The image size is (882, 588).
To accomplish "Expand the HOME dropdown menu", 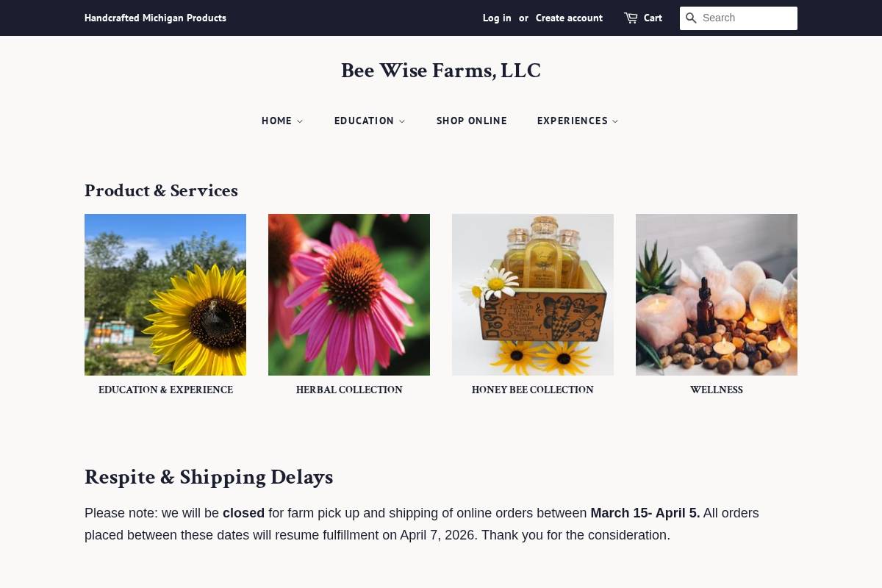I will [x=282, y=121].
